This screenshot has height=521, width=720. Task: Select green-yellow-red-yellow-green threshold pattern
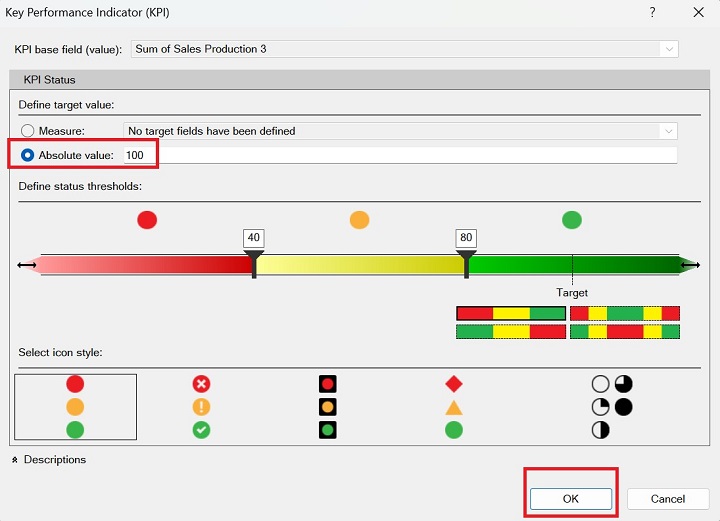coord(625,331)
